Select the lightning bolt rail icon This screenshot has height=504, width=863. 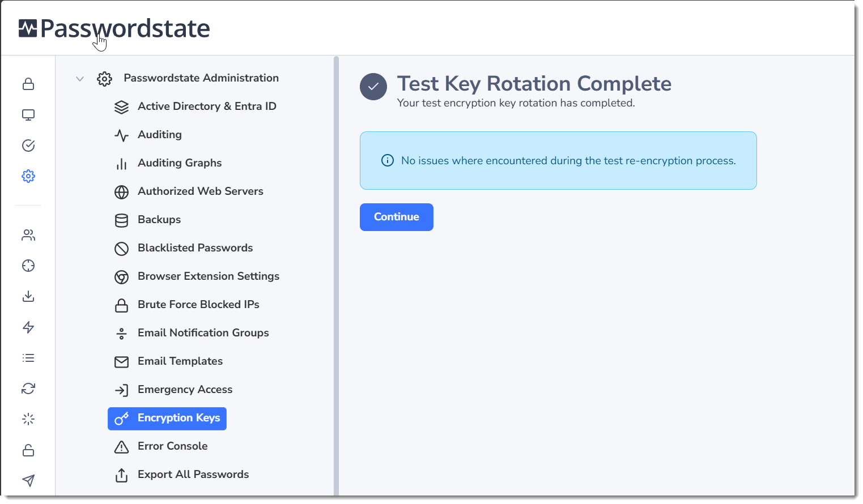click(x=28, y=327)
